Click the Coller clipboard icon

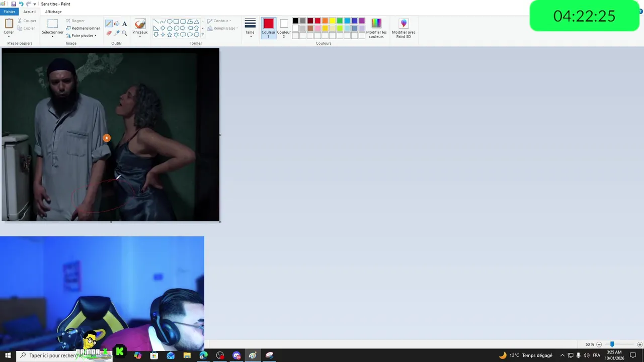tap(9, 24)
